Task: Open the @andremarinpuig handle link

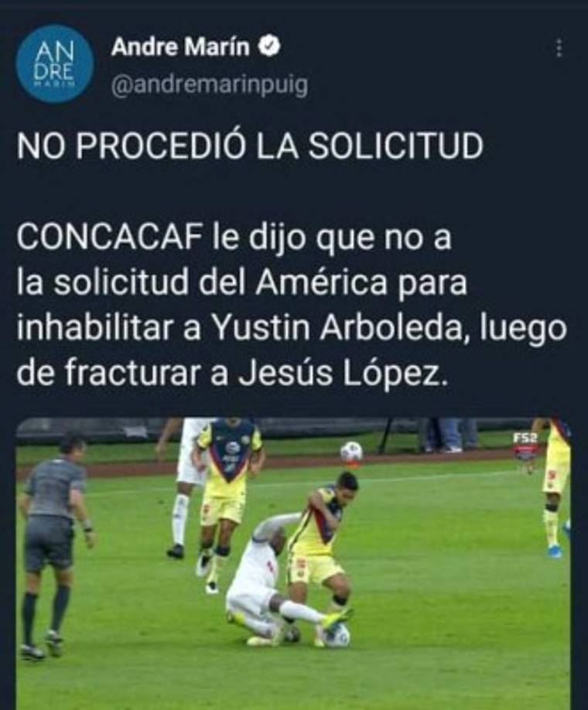Action: click(210, 85)
